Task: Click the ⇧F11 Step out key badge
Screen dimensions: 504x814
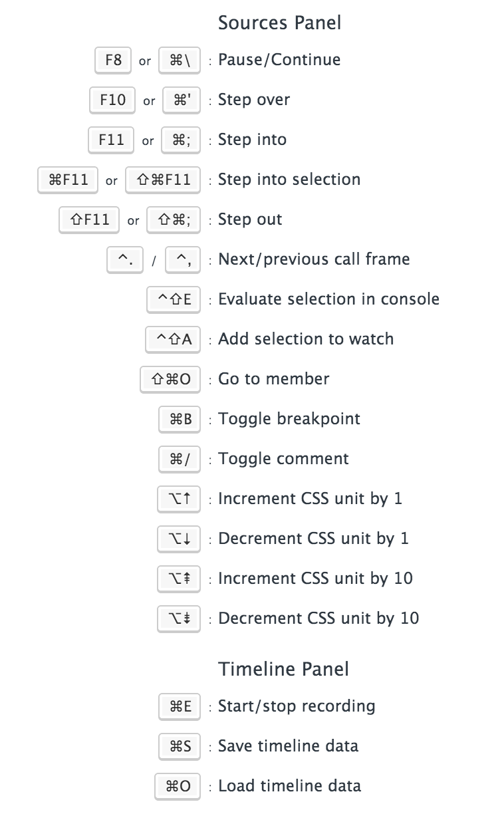Action: pyautogui.click(x=89, y=219)
